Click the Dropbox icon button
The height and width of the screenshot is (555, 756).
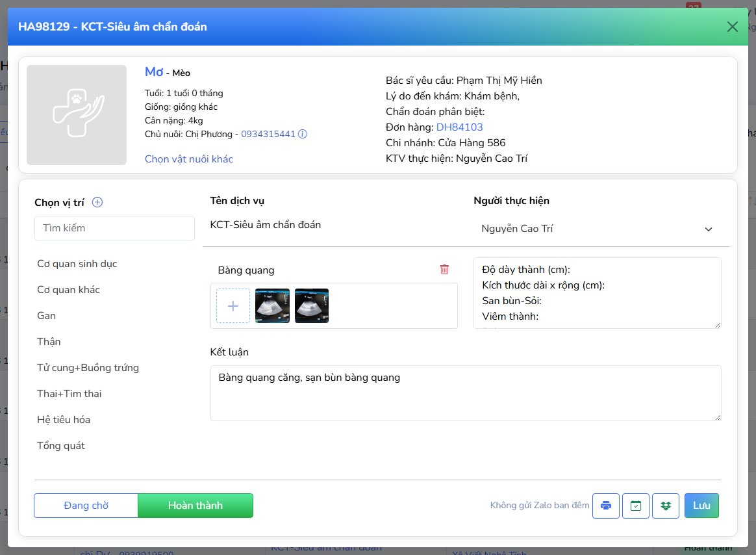coord(666,506)
